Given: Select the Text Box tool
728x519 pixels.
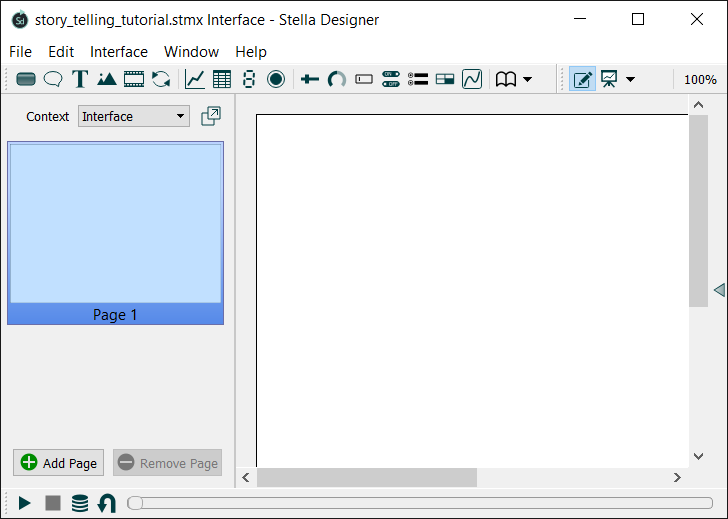Looking at the screenshot, I should coord(80,79).
